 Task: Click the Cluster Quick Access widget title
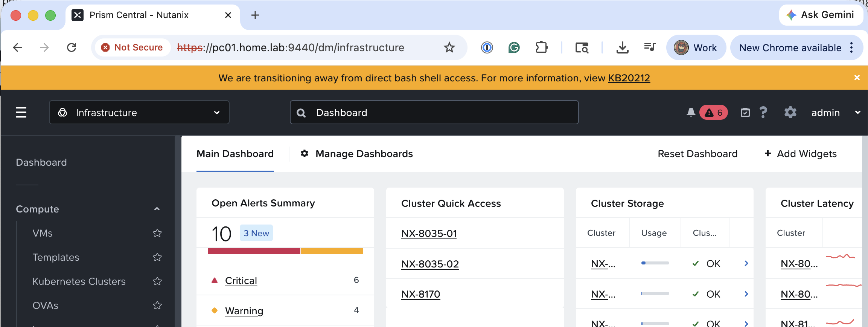(x=451, y=203)
